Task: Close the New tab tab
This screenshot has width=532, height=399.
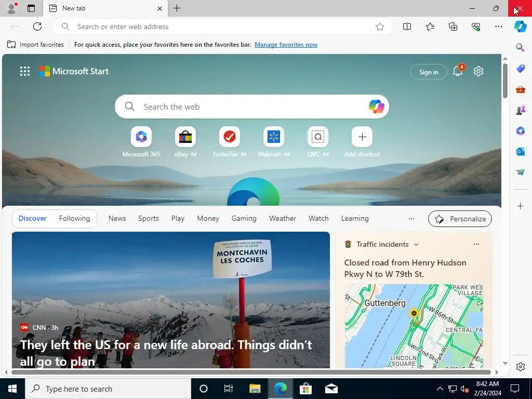Action: click(159, 8)
